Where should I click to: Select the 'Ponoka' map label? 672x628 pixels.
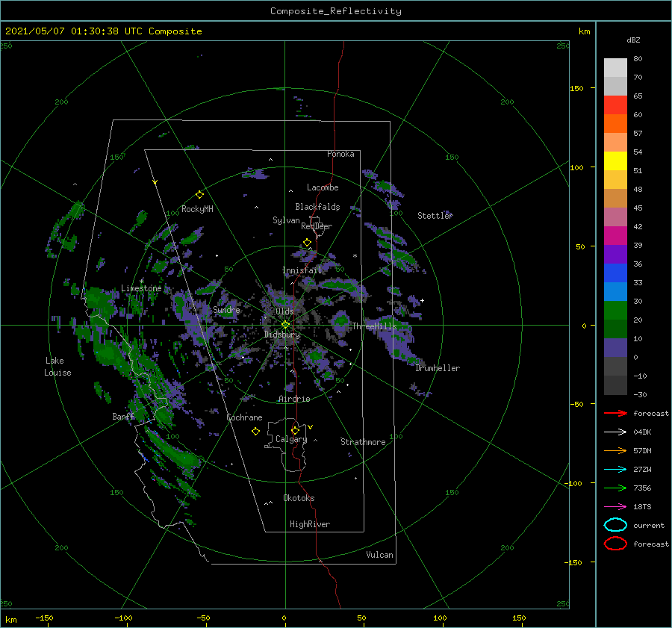pos(340,154)
